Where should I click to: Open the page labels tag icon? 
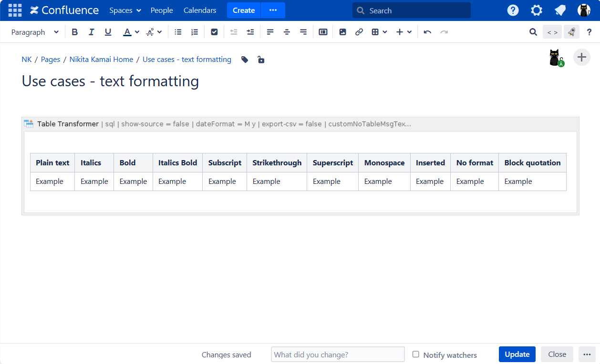(245, 60)
